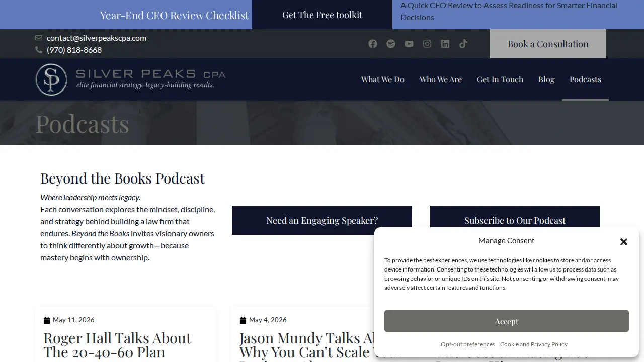Click the (970) 818-8668 phone number

[74, 50]
